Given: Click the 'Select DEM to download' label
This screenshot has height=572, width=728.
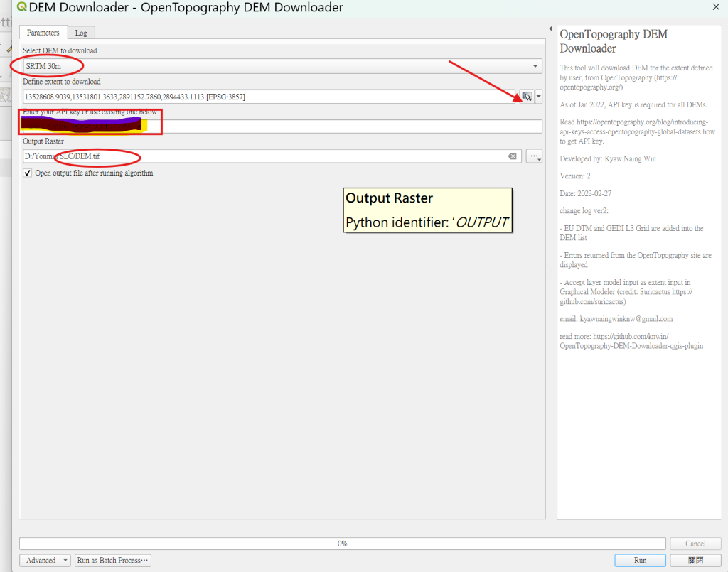Looking at the screenshot, I should point(60,50).
